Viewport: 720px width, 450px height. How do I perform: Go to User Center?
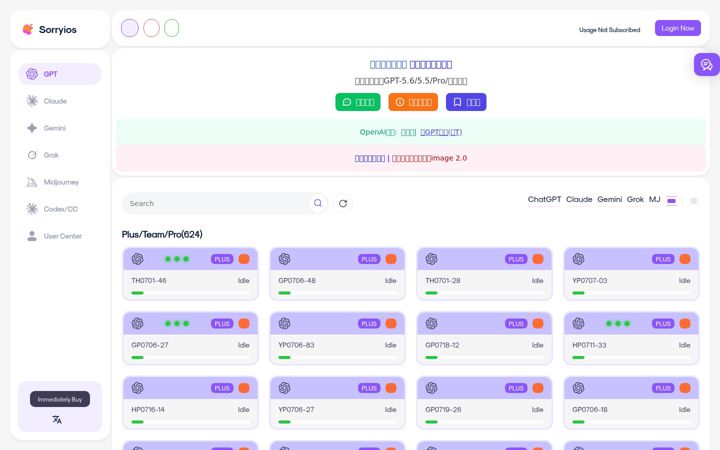(60, 236)
